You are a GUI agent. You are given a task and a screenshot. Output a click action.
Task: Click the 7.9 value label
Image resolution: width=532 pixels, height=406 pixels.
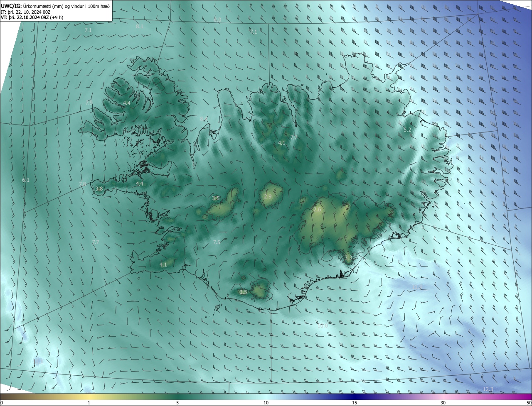click(89, 103)
